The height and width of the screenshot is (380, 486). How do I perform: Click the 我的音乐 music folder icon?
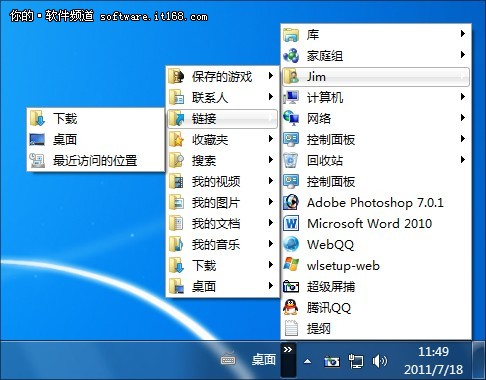(176, 244)
